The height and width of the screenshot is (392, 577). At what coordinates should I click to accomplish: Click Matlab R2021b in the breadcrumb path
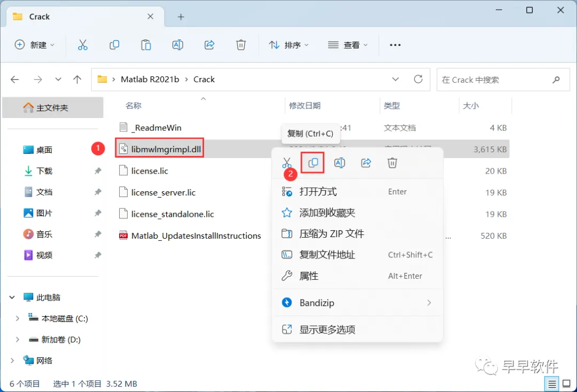[x=150, y=80]
